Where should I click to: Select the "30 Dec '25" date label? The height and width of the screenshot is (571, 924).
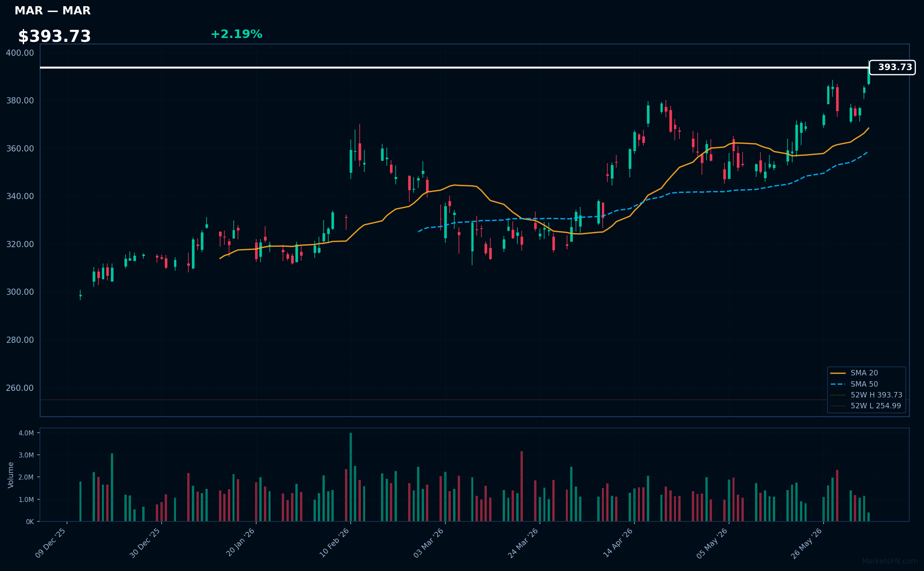click(x=145, y=543)
